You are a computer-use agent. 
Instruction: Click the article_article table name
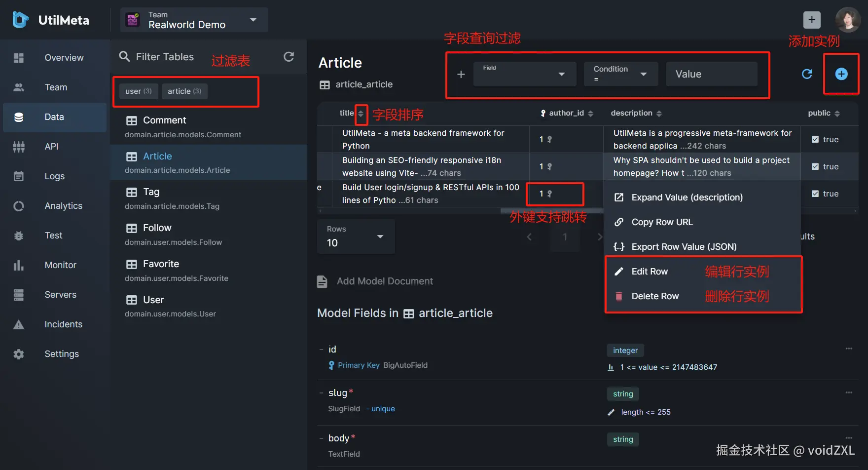364,85
